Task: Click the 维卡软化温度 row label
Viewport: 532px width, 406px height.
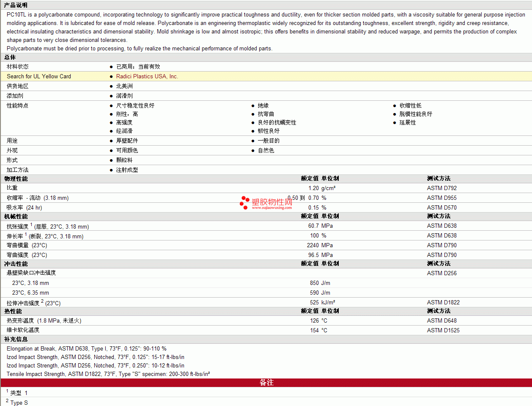Action: 23,330
